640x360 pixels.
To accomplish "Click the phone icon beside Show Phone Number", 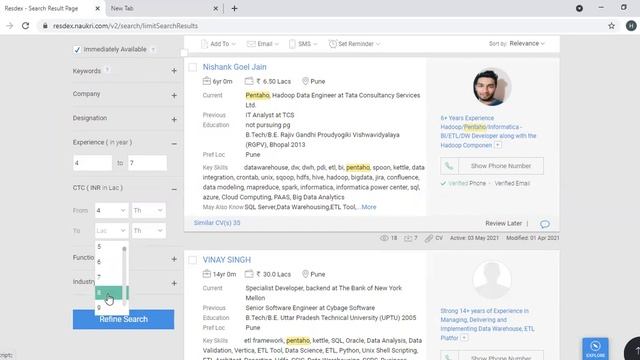I will click(449, 166).
